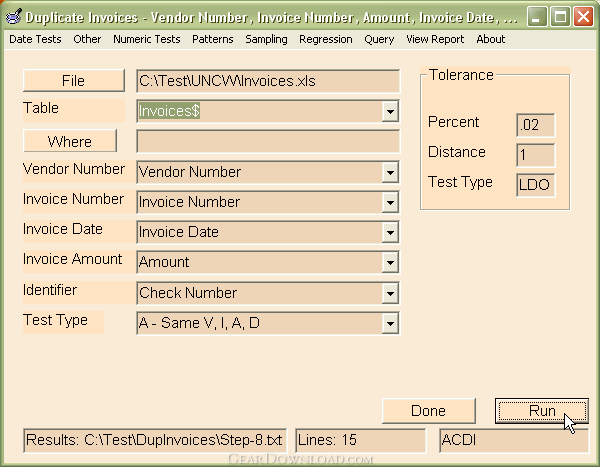The image size is (600, 467).
Task: Expand the Test Type dropdown arrow
Action: 390,323
